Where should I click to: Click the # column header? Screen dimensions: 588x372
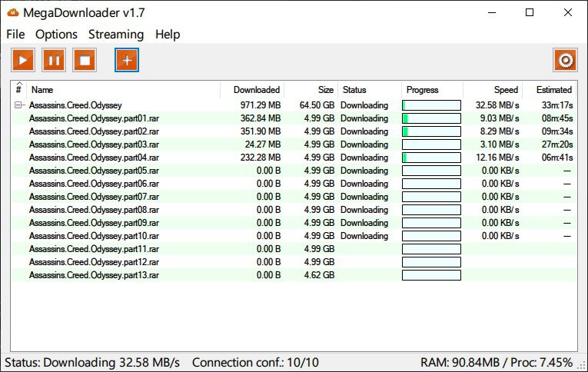pos(18,90)
